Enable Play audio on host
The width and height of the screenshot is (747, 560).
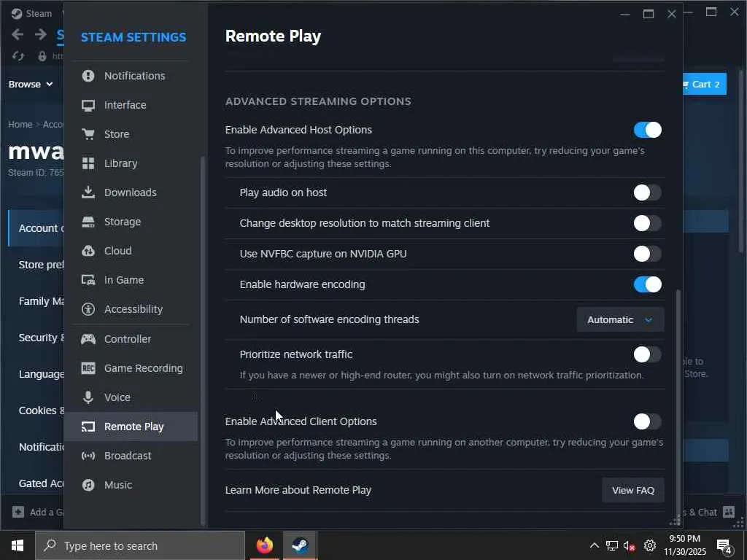tap(648, 192)
